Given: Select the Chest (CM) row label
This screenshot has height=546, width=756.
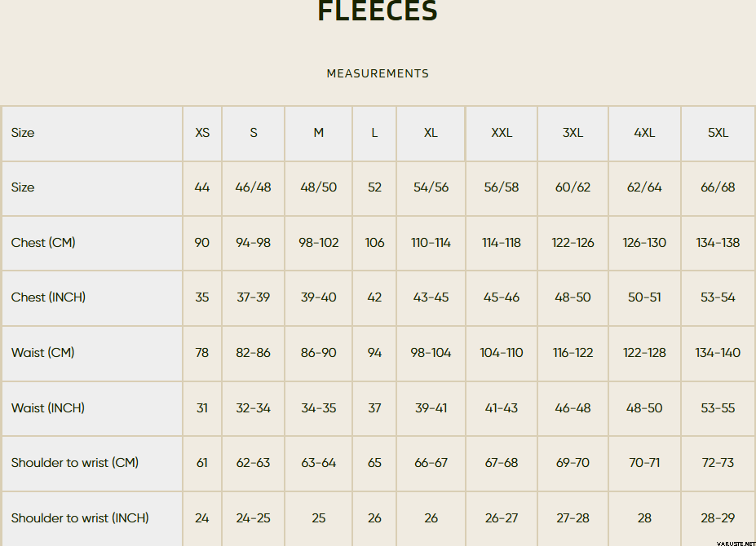Looking at the screenshot, I should (x=43, y=243).
